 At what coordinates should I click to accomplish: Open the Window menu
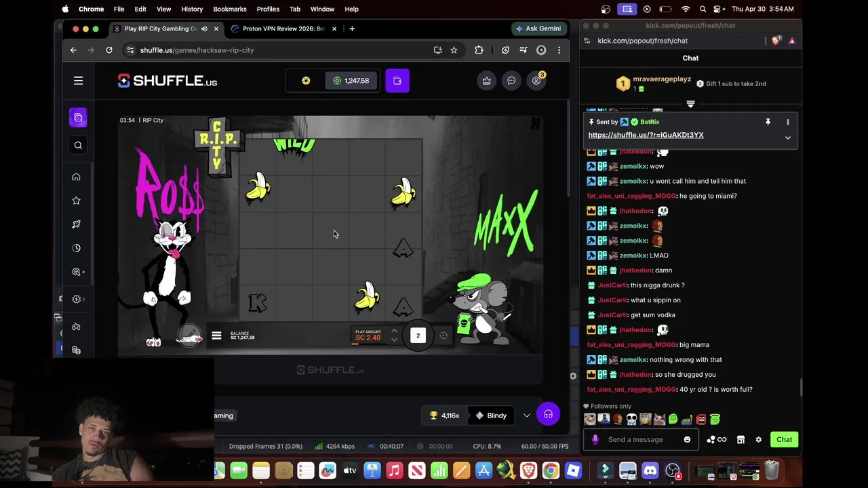322,9
